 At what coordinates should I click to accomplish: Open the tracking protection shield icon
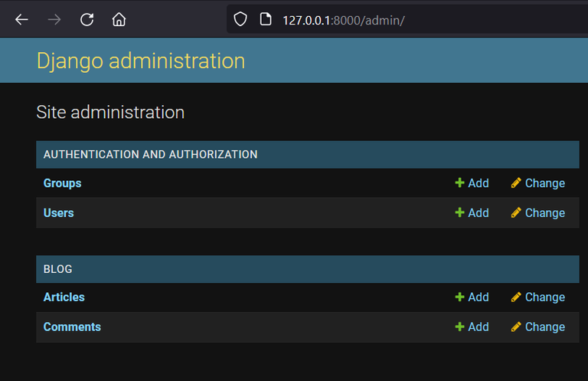[240, 19]
